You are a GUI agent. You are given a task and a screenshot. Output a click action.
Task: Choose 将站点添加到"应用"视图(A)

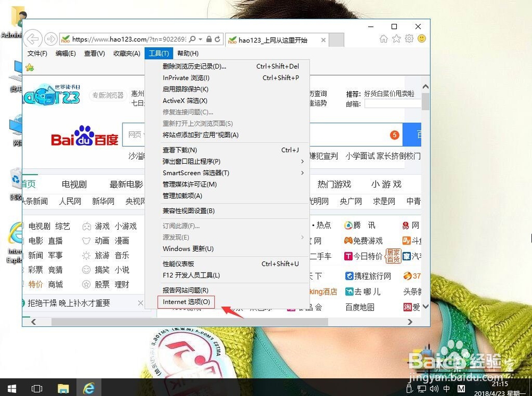[227, 135]
